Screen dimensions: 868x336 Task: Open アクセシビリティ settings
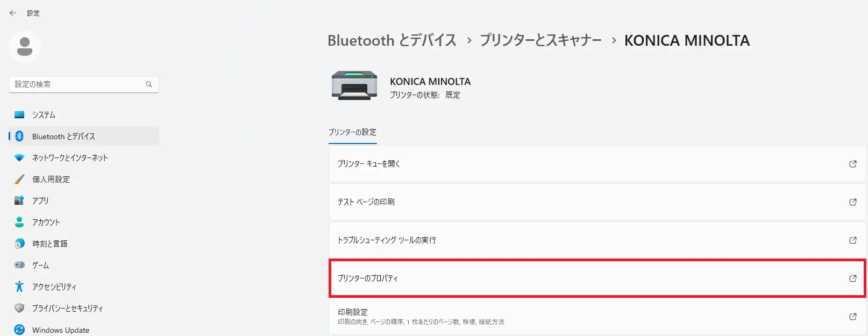[x=54, y=287]
